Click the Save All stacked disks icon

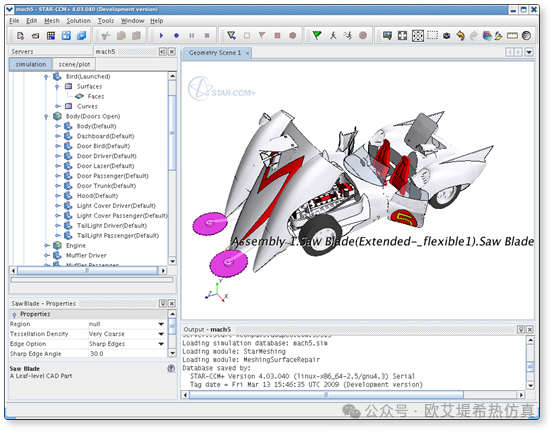[x=81, y=36]
